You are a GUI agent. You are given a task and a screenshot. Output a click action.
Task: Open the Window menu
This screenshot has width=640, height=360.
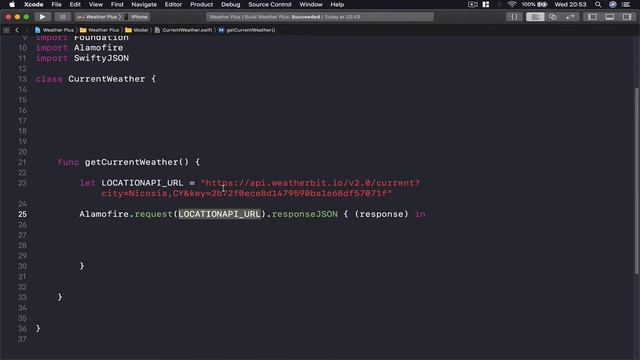311,4
